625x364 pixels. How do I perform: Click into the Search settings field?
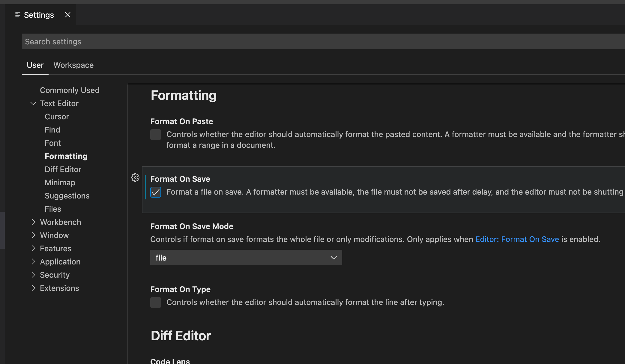pyautogui.click(x=300, y=42)
